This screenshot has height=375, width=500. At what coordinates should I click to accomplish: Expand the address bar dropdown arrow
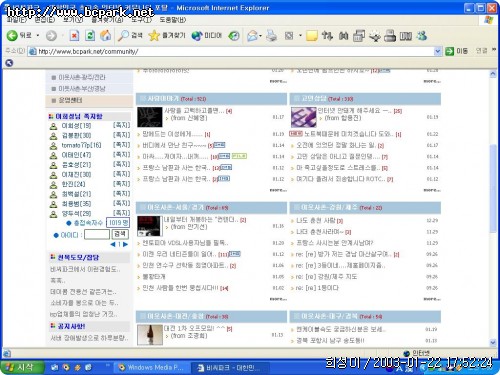438,51
